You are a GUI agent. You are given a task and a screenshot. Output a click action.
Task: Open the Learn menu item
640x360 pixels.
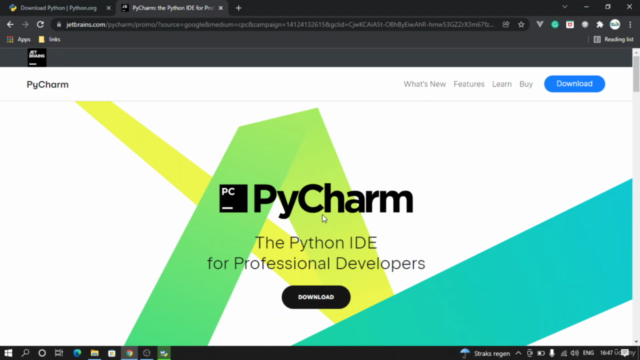coord(502,84)
